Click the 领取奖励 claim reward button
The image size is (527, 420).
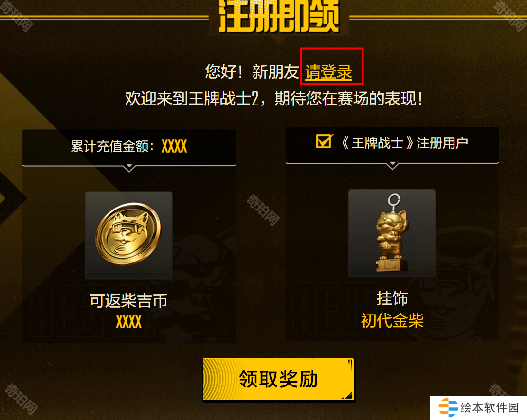[278, 379]
